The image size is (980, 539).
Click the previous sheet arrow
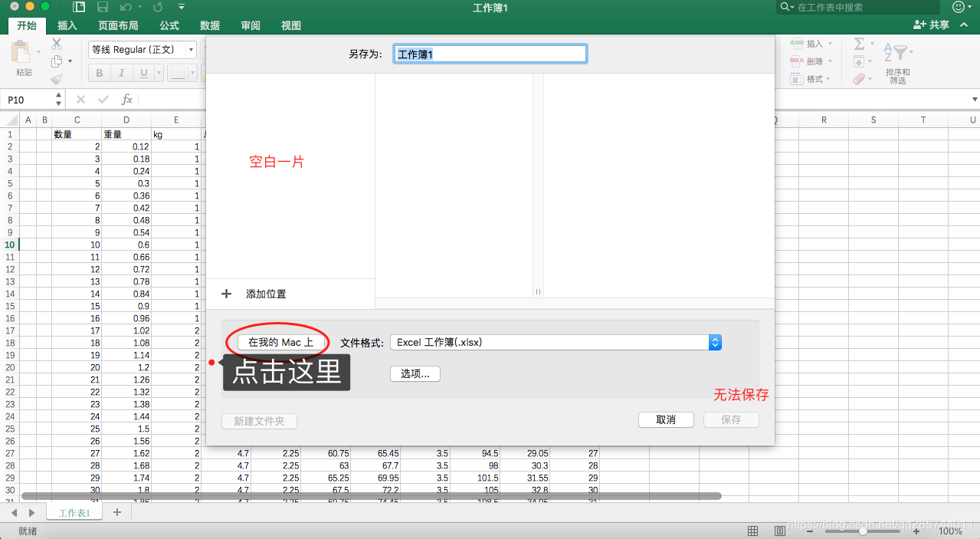point(15,512)
